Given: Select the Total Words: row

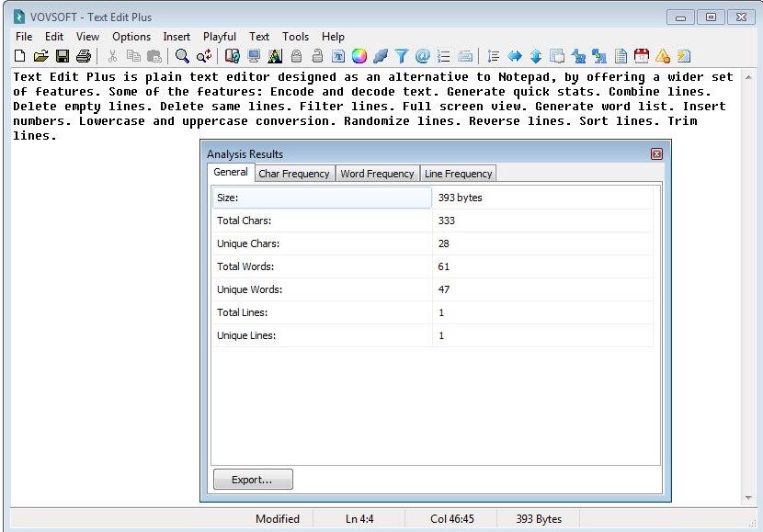Looking at the screenshot, I should tap(433, 266).
